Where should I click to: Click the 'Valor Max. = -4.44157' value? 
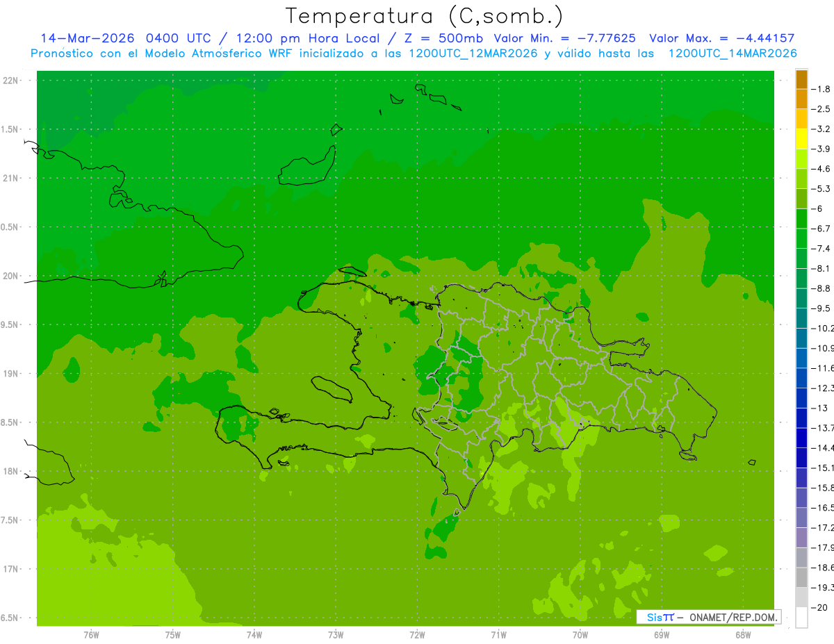click(x=721, y=38)
